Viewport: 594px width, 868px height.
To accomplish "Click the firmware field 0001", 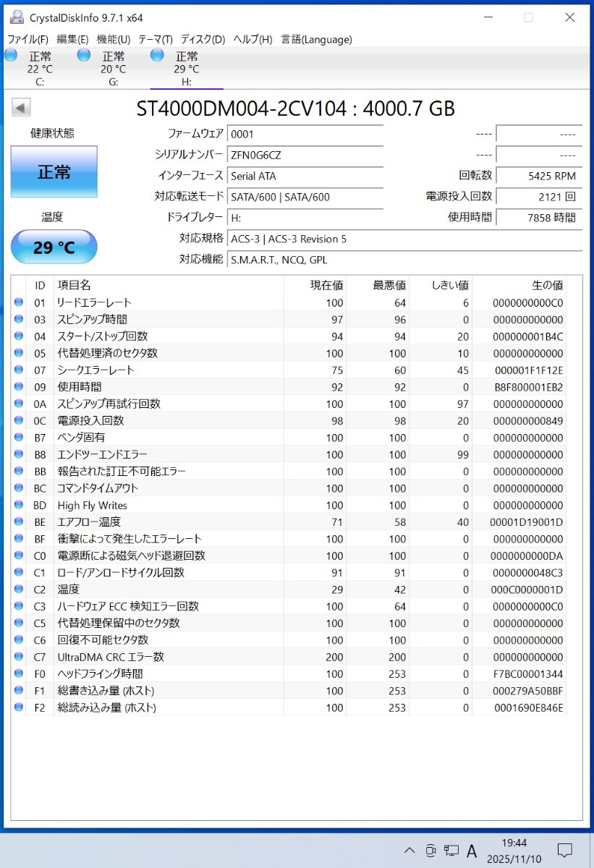I will (305, 134).
